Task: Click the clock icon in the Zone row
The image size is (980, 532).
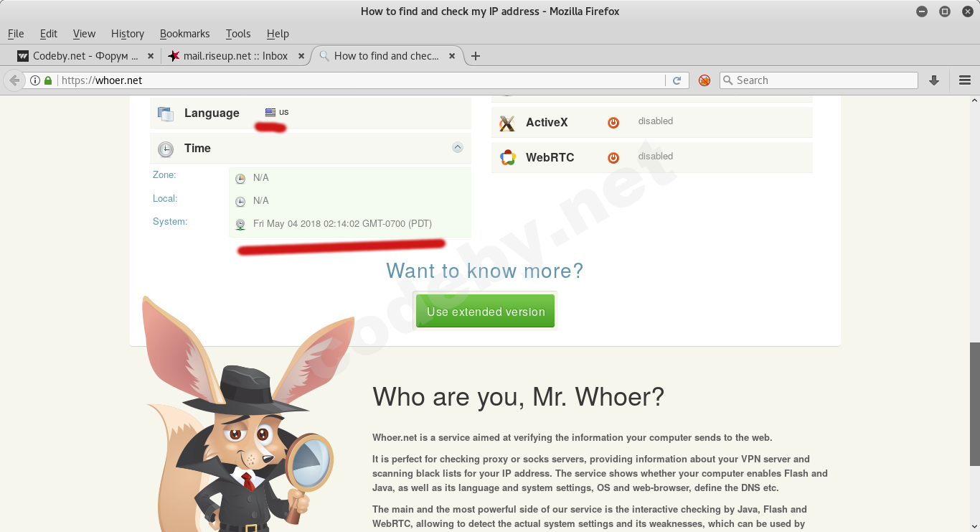Action: [240, 178]
